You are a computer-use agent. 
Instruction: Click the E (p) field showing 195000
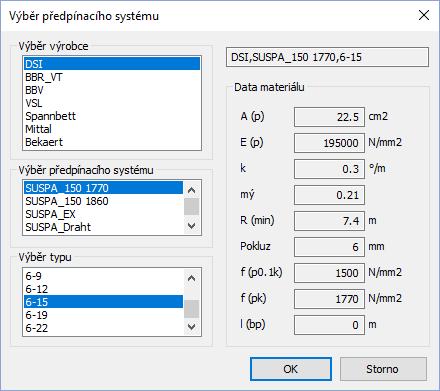click(x=329, y=143)
